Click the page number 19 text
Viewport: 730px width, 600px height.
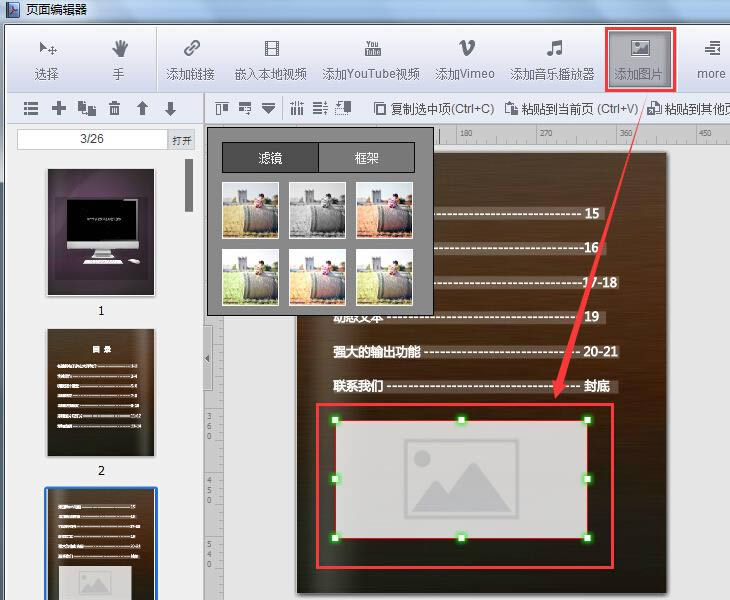pyautogui.click(x=592, y=317)
